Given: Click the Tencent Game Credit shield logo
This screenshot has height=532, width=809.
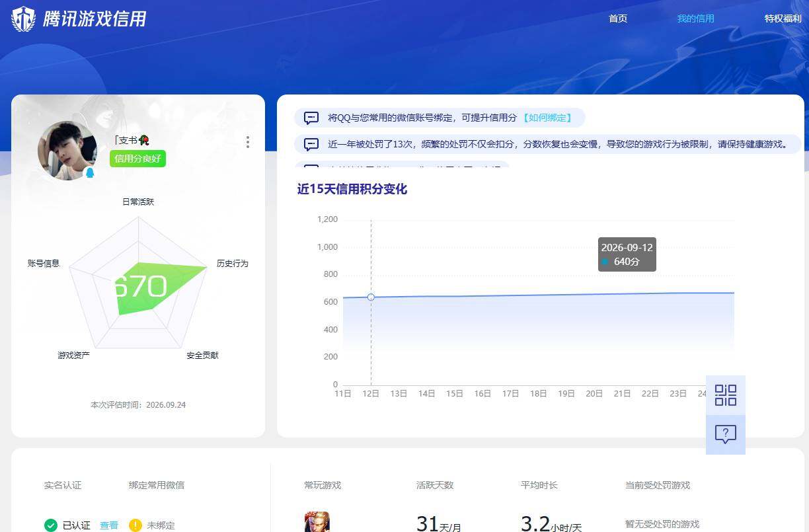Looking at the screenshot, I should (24, 19).
